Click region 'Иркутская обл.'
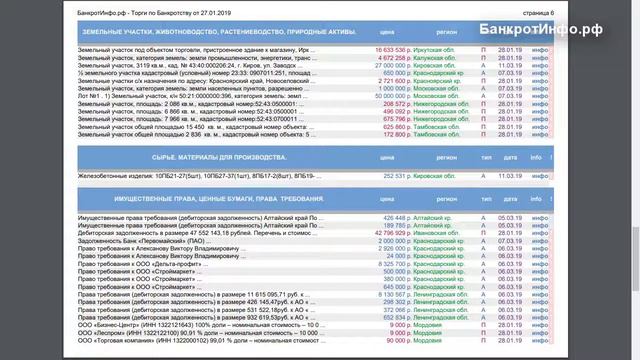Screen dimensions: 640x360 pyautogui.click(x=434, y=50)
